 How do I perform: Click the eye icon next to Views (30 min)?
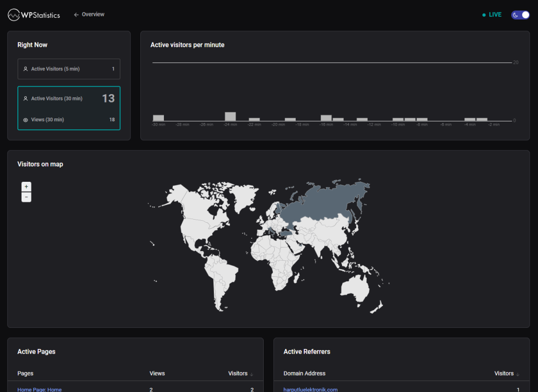coord(26,119)
